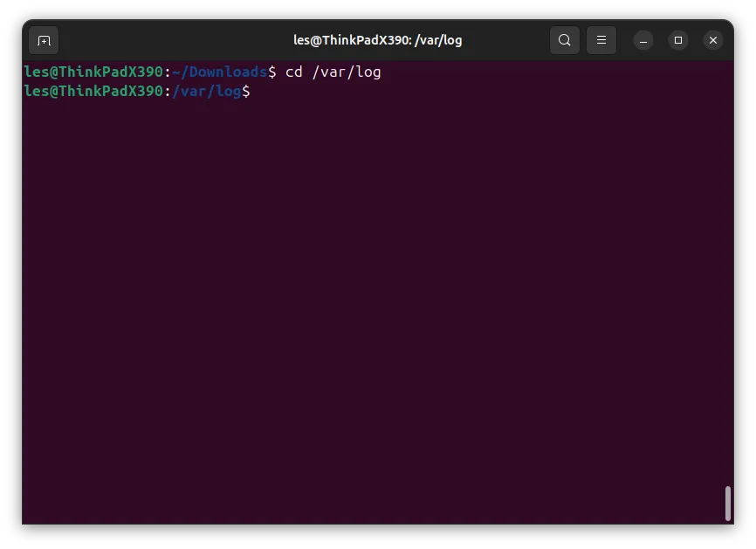Click les@ThinkPadX390 on the second line
The width and height of the screenshot is (756, 549).
pos(93,91)
